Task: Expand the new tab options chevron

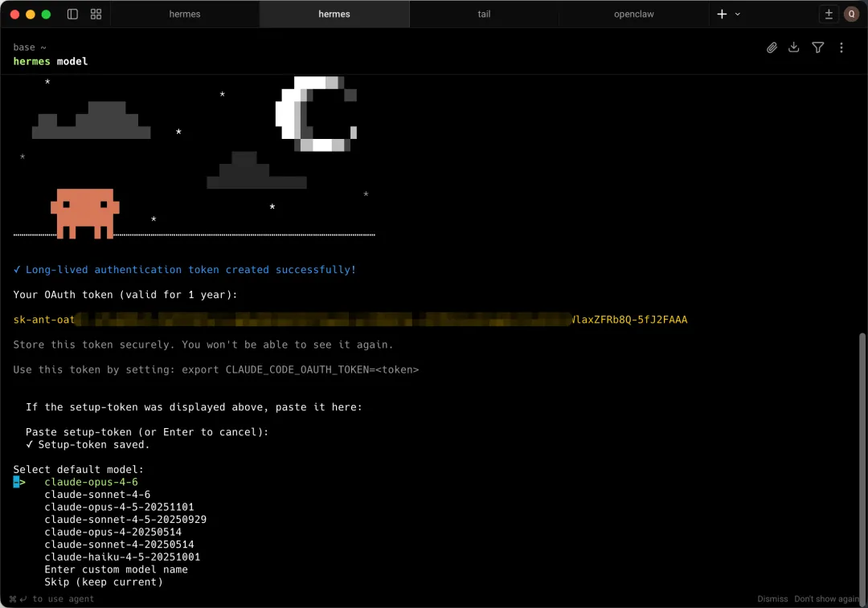Action: click(x=737, y=14)
